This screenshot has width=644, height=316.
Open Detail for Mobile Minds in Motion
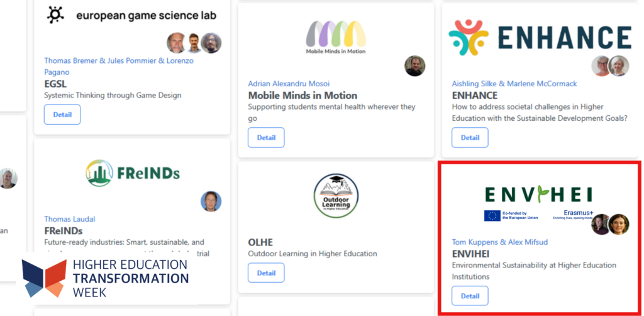click(x=266, y=138)
